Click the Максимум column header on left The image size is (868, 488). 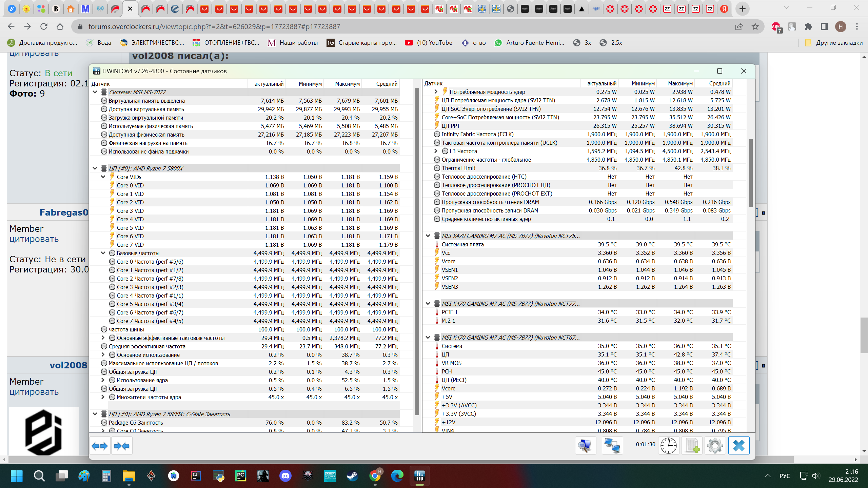point(347,84)
